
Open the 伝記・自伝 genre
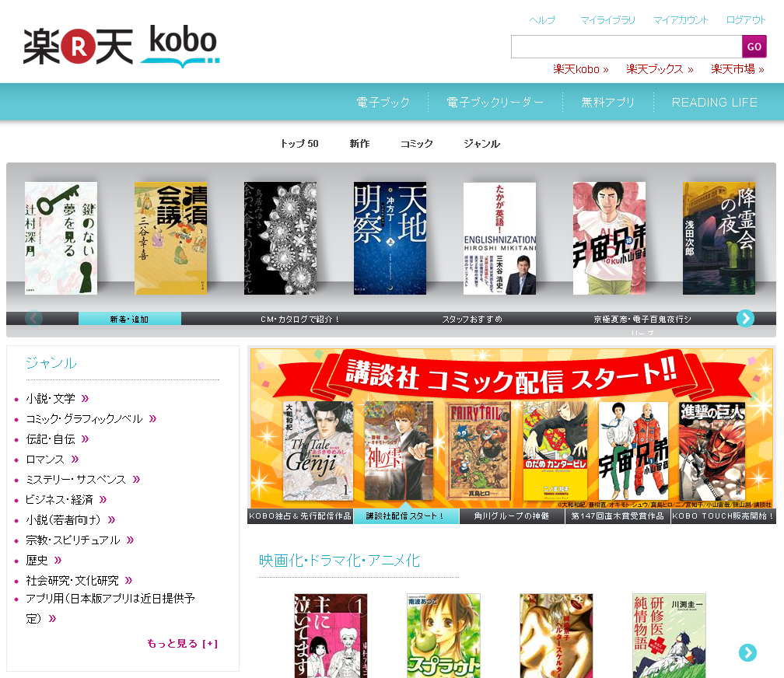(x=57, y=439)
